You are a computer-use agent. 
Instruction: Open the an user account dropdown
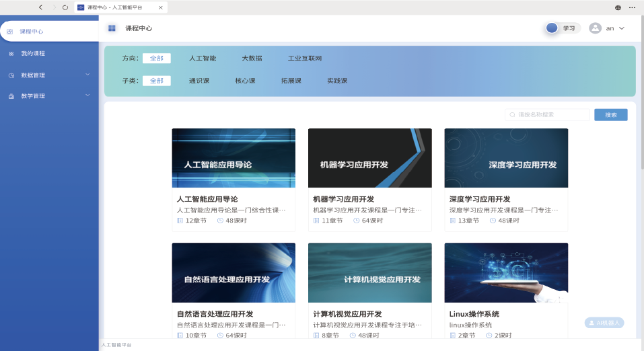tap(615, 28)
